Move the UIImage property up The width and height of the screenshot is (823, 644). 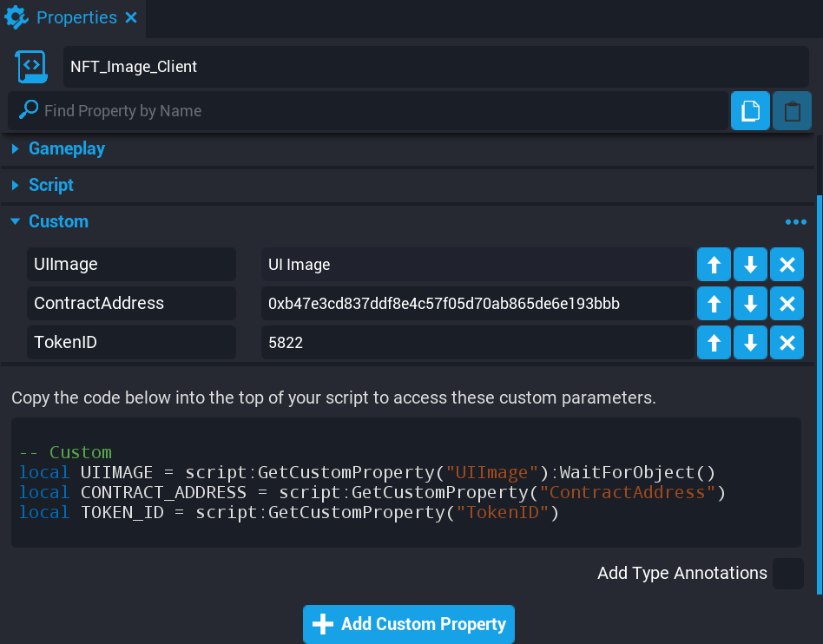(x=714, y=264)
